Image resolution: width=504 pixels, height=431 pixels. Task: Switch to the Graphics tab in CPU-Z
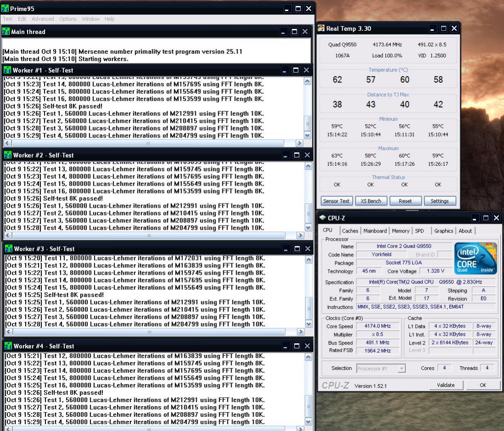[x=443, y=231]
